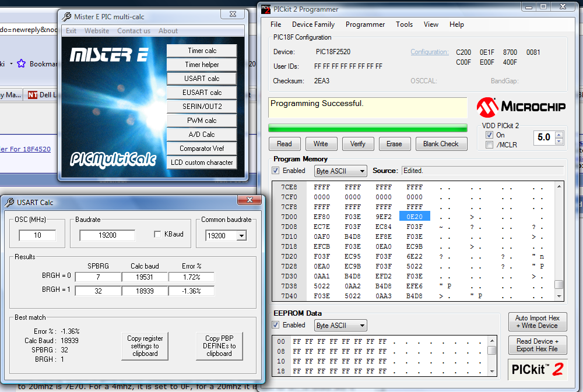Toggle the KBaud checkbox

(157, 234)
